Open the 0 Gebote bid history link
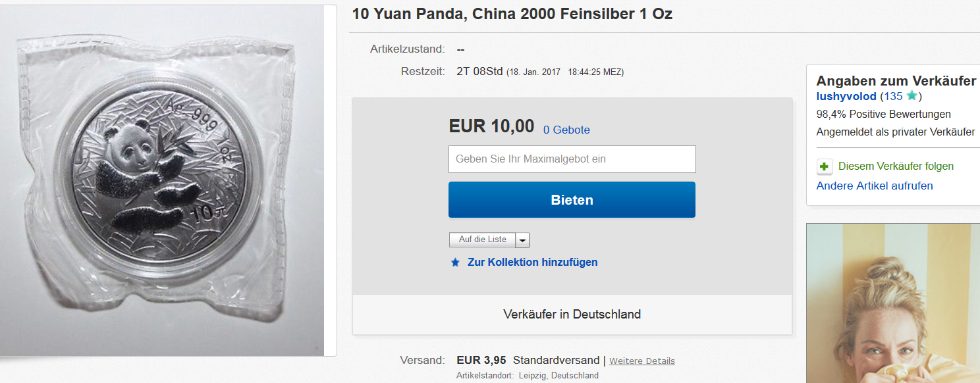 pyautogui.click(x=566, y=130)
